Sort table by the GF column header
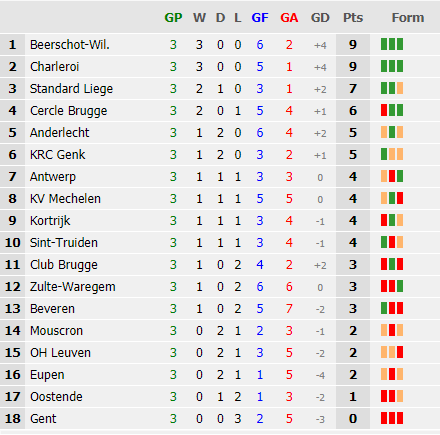The width and height of the screenshot is (440, 435). pos(260,18)
